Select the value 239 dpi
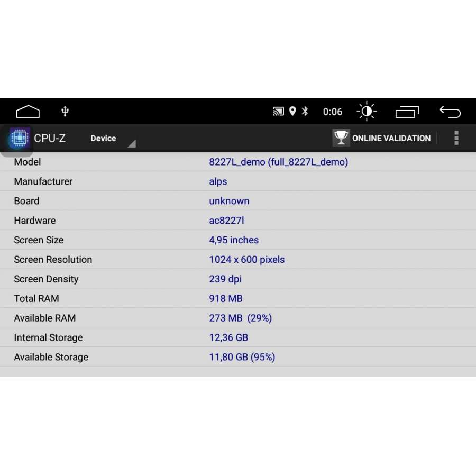 click(x=225, y=279)
